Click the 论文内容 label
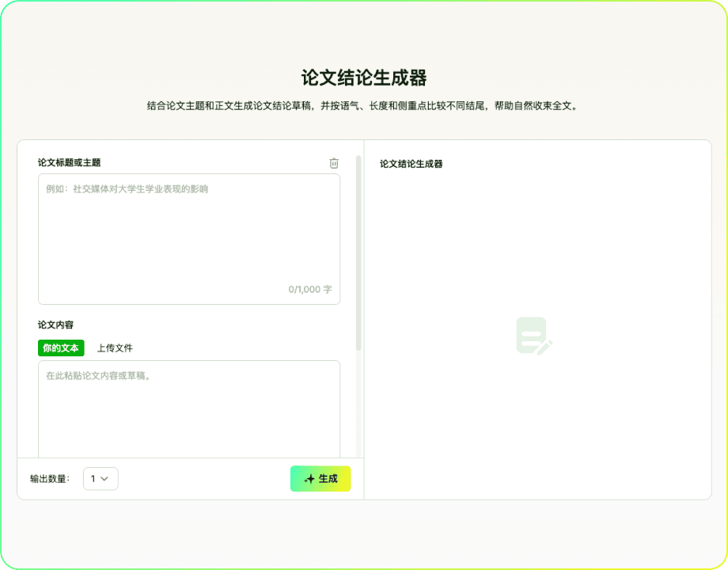Screen dimensions: 728x570 click(55, 325)
